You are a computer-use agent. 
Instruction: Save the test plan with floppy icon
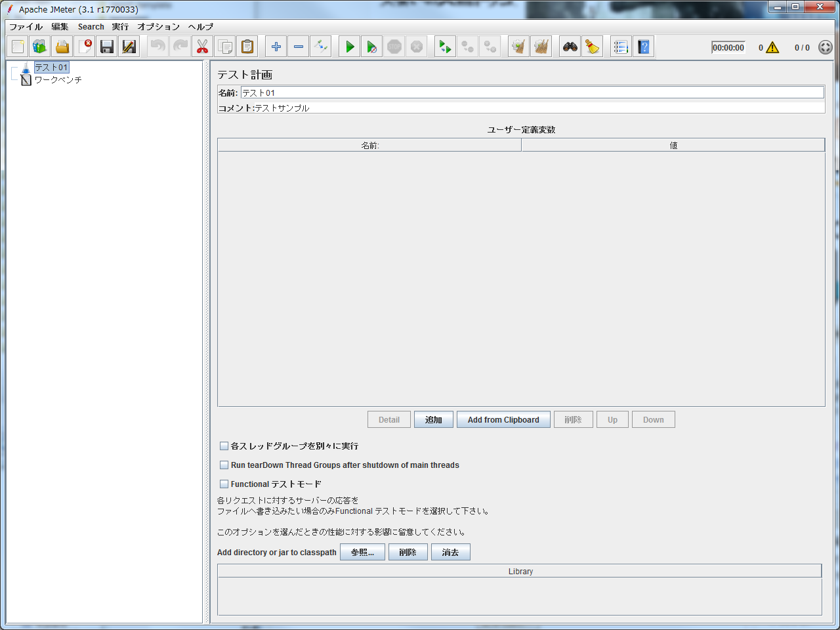pos(107,47)
